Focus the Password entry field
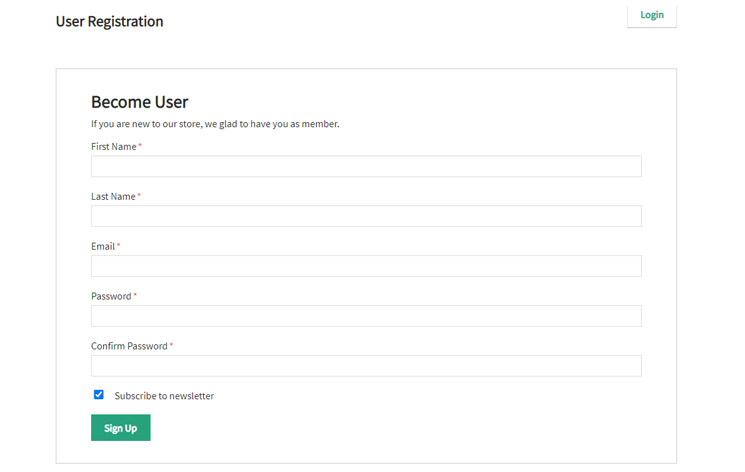Image resolution: width=745 pixels, height=472 pixels. [366, 316]
